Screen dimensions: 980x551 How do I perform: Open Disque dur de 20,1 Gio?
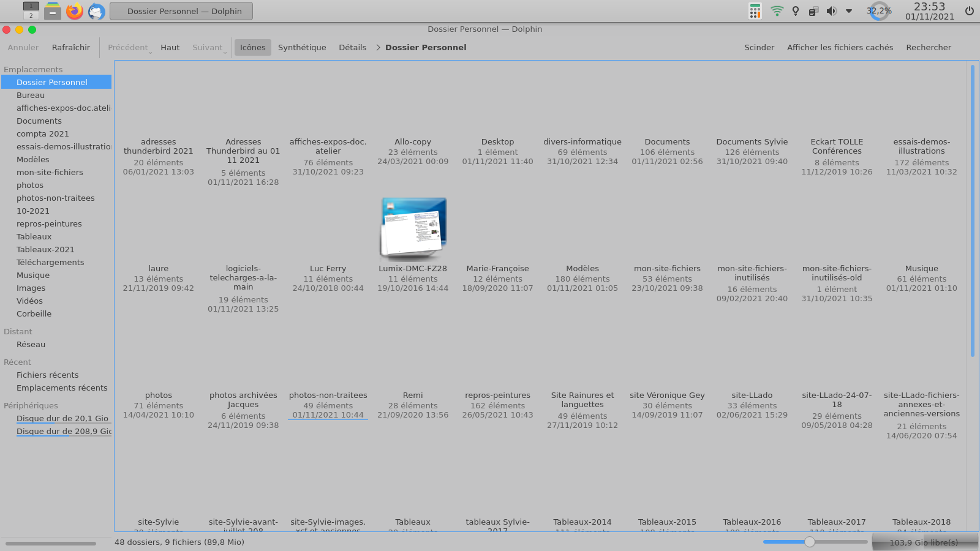click(56, 418)
